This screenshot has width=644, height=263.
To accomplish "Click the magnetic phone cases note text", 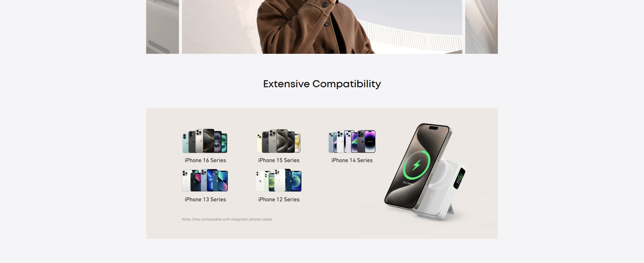I will click(227, 219).
